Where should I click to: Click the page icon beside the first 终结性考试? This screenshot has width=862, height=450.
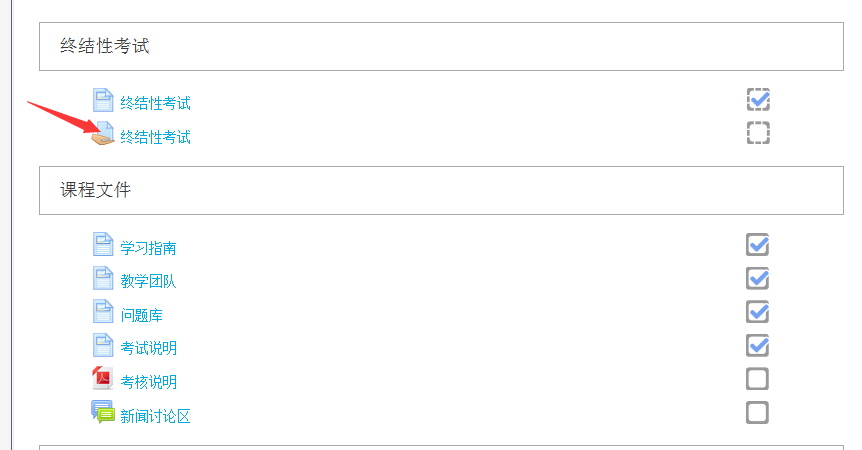(103, 100)
